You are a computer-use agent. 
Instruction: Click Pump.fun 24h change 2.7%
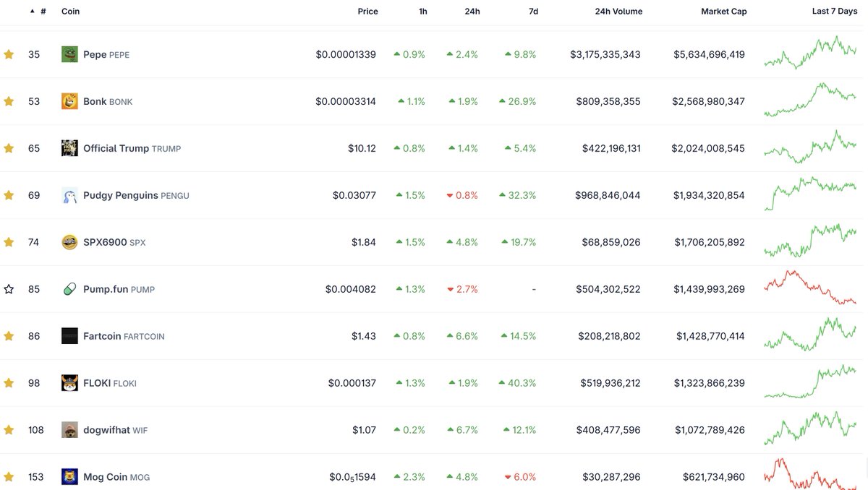click(x=462, y=289)
